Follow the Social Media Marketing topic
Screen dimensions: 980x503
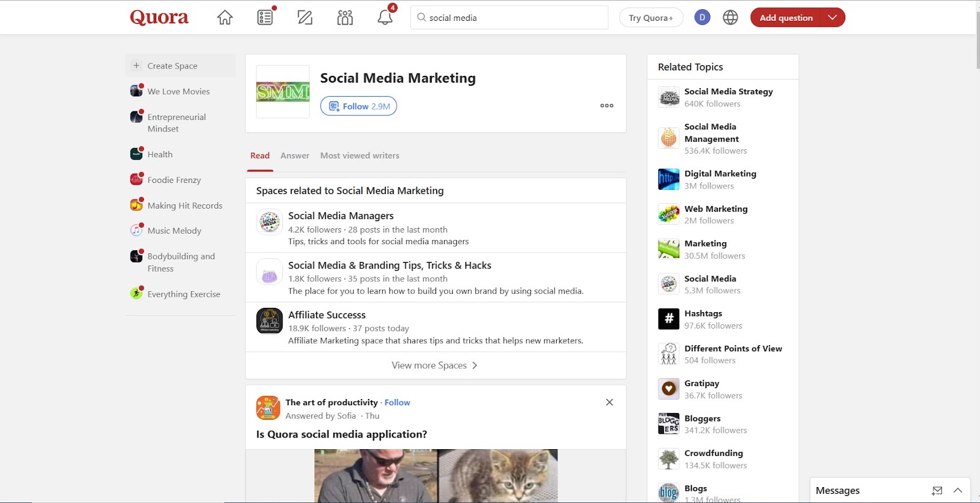pos(359,106)
